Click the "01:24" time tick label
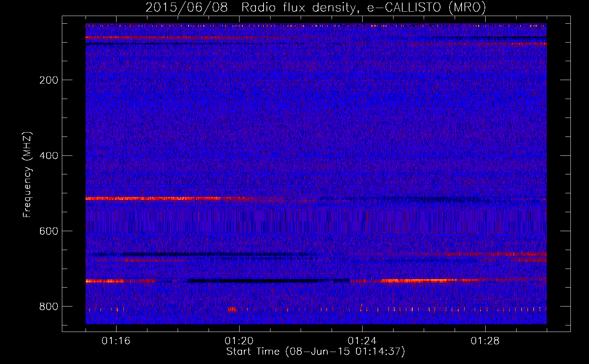 [362, 341]
